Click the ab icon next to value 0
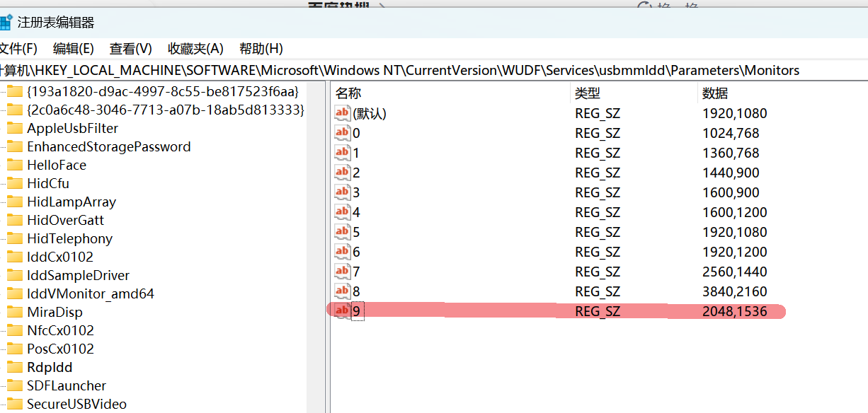The width and height of the screenshot is (868, 413). 341,132
